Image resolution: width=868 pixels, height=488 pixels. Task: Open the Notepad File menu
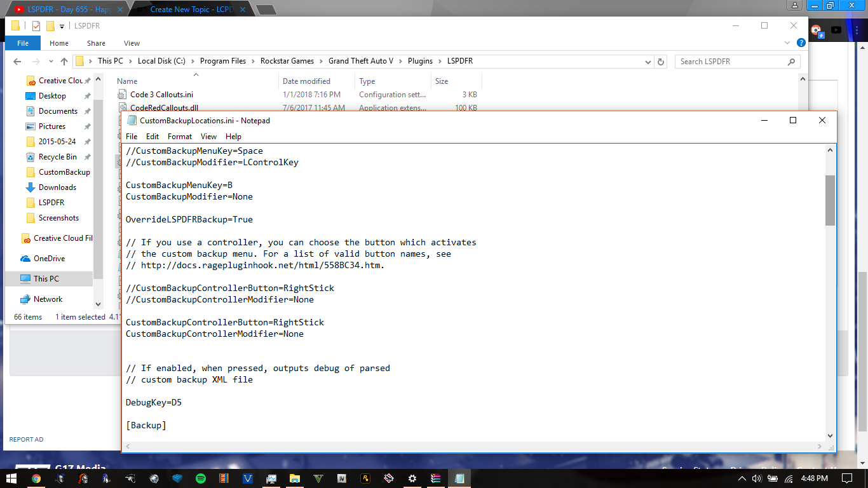click(x=132, y=137)
